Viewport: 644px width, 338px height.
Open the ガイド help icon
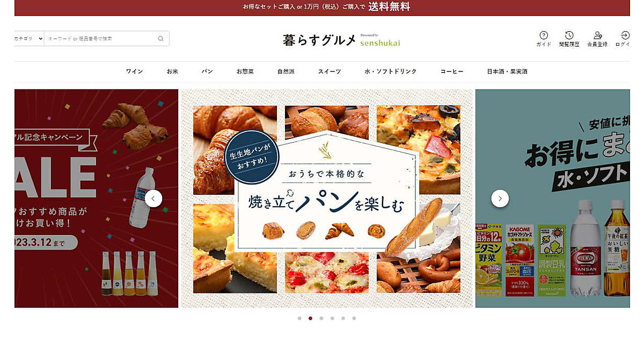click(x=544, y=39)
